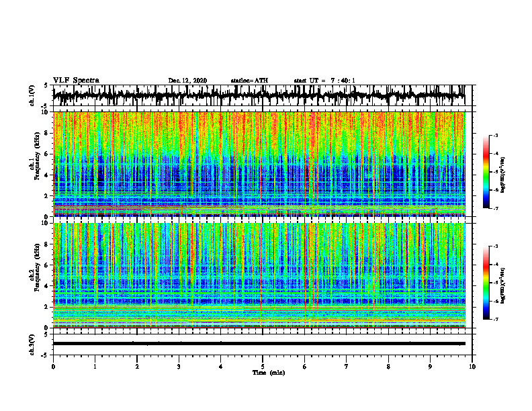
Task: Click the ch.3(V) flat waveform bar
Action: [x=259, y=344]
